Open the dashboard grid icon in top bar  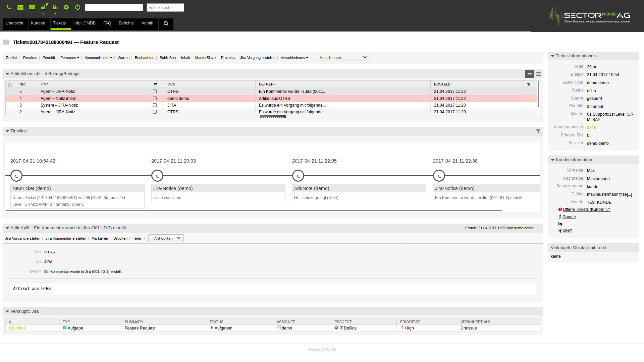(x=32, y=7)
